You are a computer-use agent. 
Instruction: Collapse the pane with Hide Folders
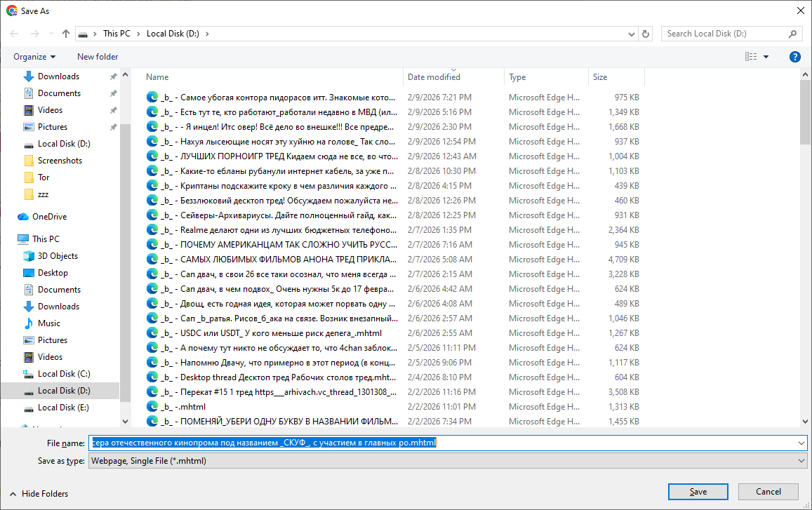click(x=39, y=494)
